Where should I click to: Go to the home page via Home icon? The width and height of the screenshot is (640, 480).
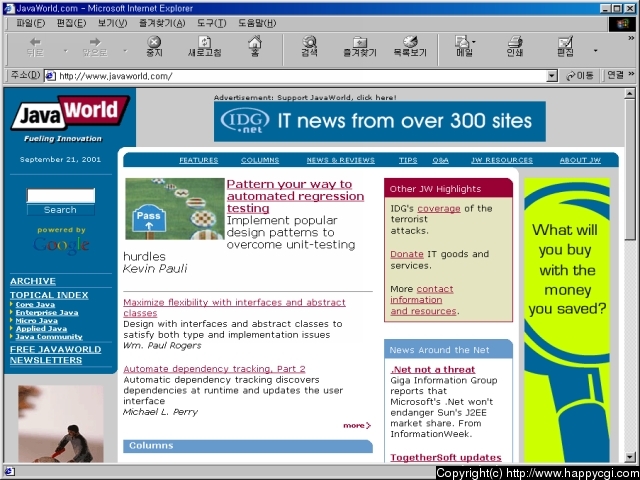point(255,46)
